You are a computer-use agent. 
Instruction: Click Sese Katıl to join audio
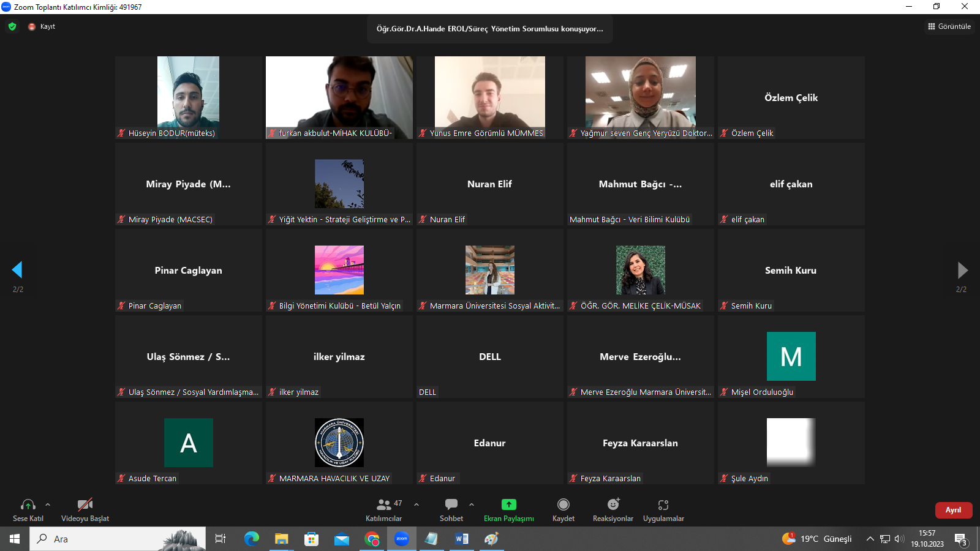28,505
